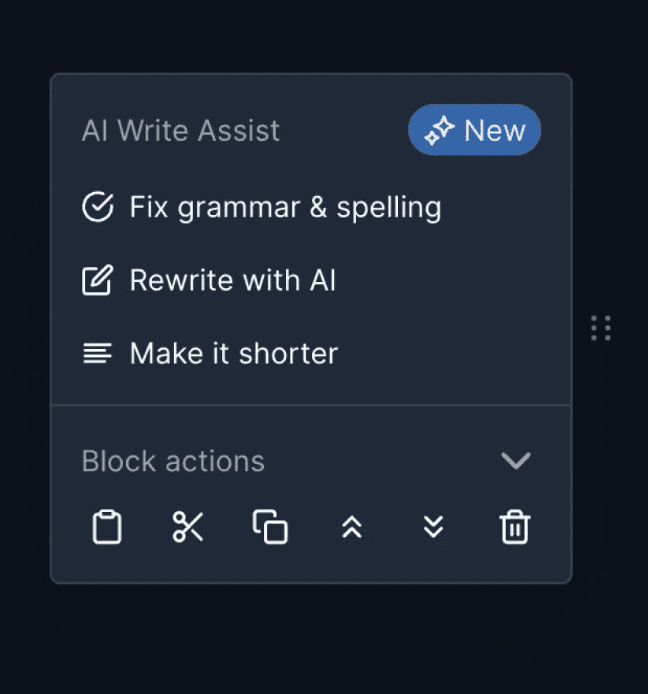The image size is (648, 694).
Task: Move block up with double-chevron up
Action: (351, 527)
